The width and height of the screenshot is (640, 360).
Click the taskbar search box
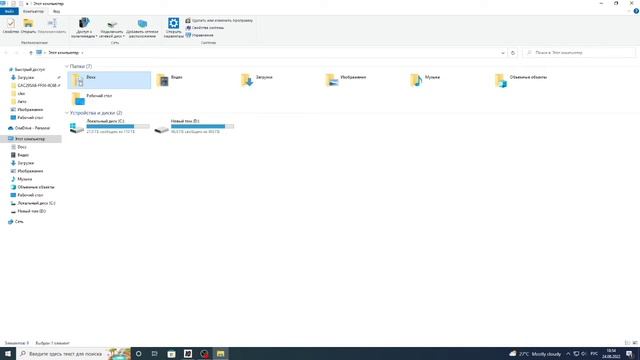click(73, 353)
